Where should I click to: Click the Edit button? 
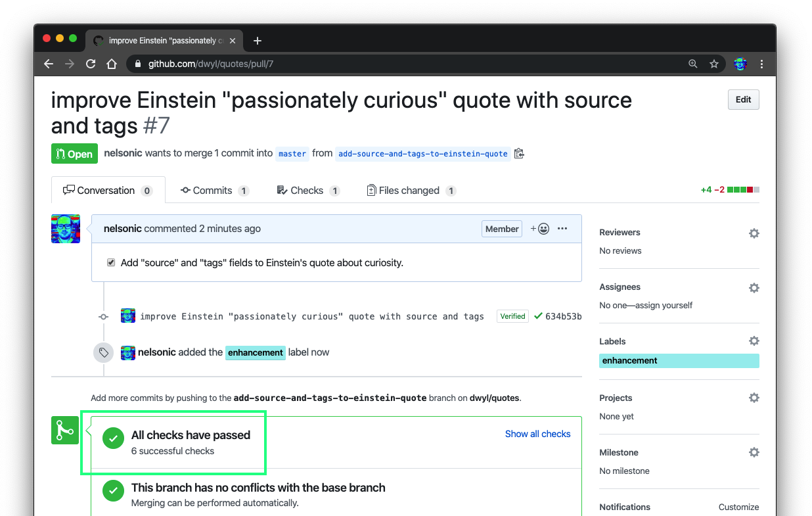(x=743, y=99)
